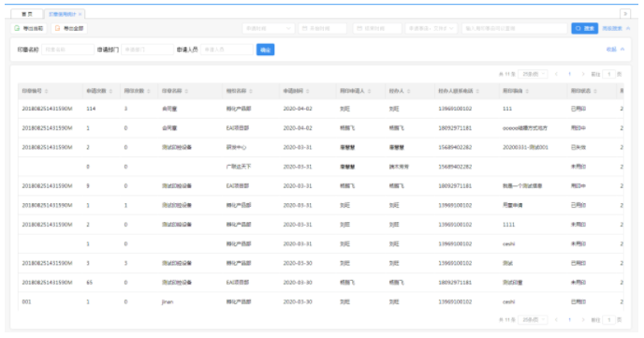Sort by 申请时间 column sort icon

(x=308, y=91)
